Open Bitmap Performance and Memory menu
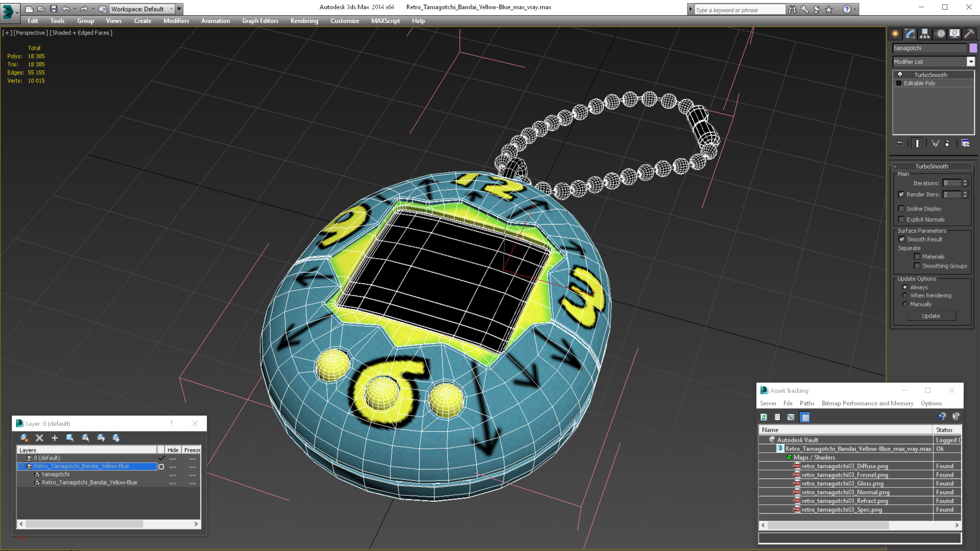Screen dimensions: 980x551 (867, 403)
